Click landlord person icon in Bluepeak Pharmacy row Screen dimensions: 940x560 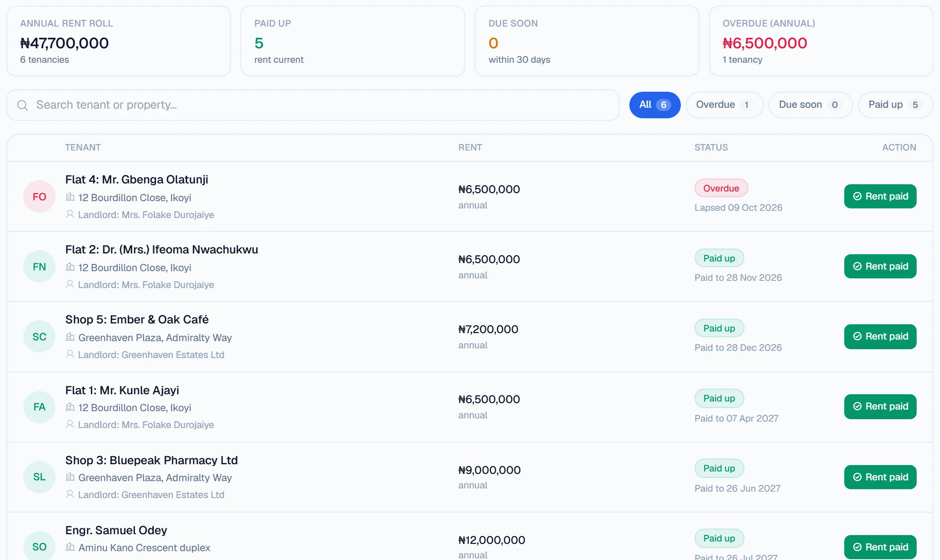(70, 494)
